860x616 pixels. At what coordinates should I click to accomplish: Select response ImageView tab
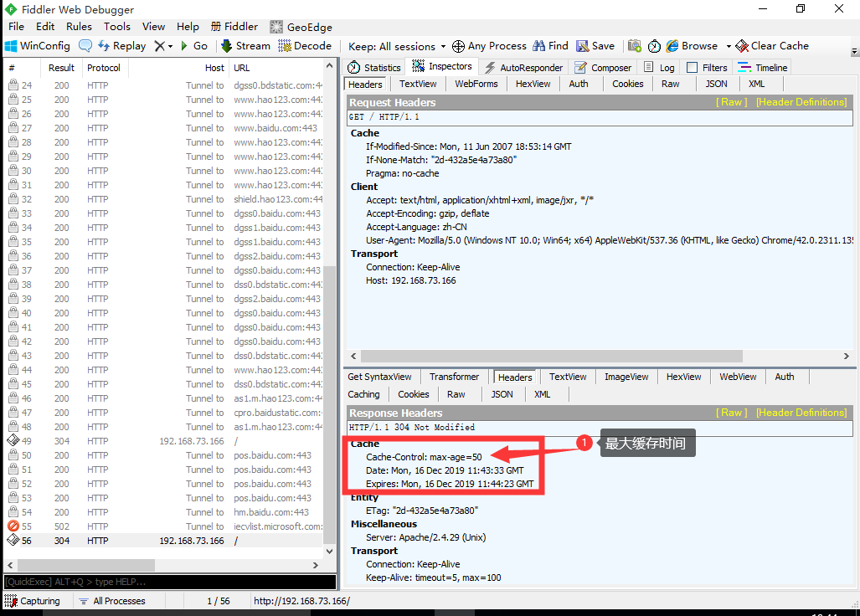pyautogui.click(x=626, y=377)
